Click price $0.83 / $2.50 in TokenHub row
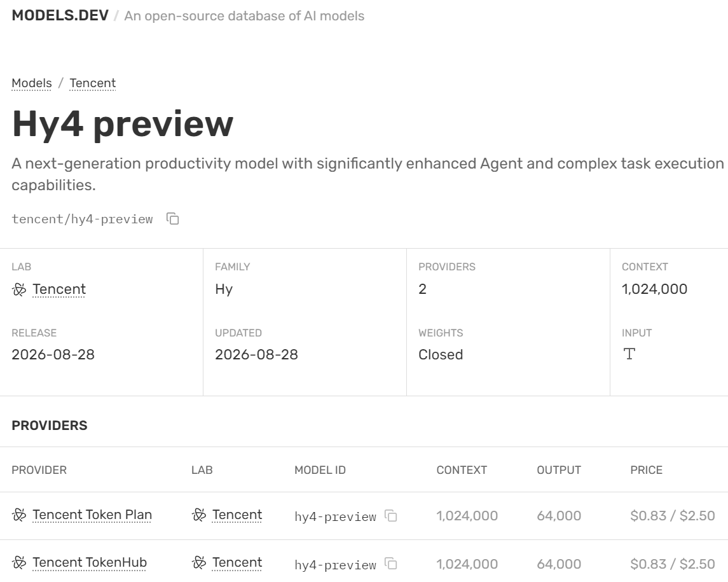Screen dimensions: 728x582 pos(672,564)
